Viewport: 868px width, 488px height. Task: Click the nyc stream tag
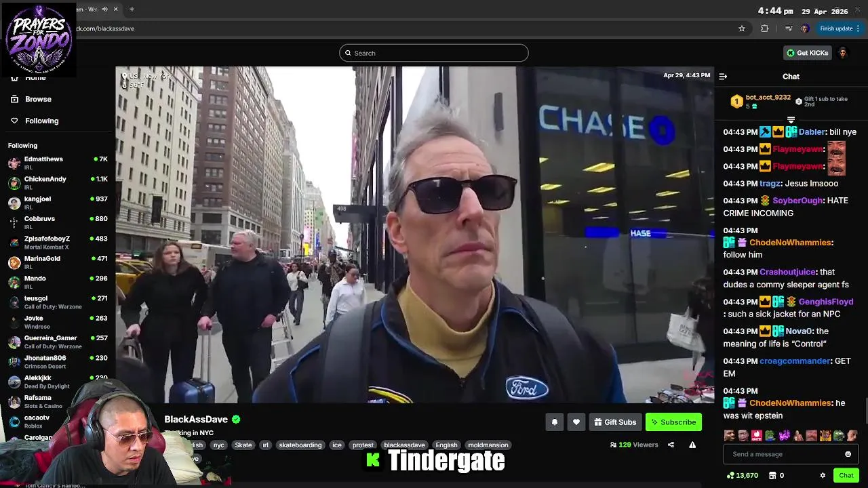coord(218,445)
